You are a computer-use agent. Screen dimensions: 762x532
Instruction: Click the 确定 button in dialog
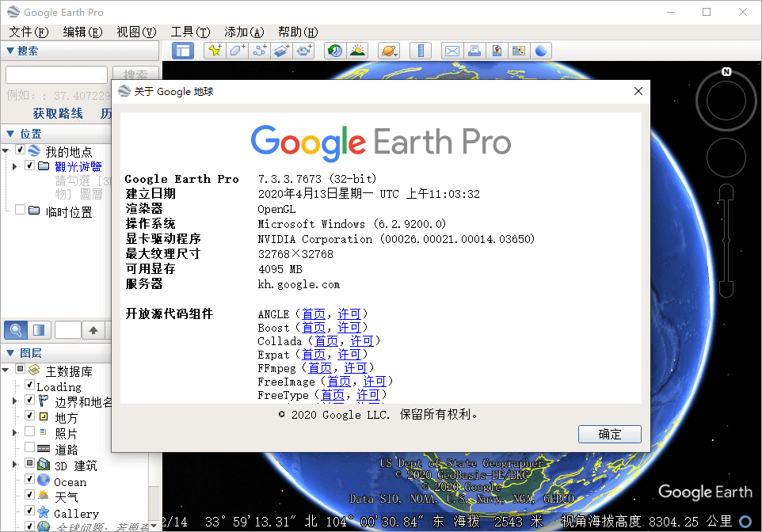click(610, 434)
